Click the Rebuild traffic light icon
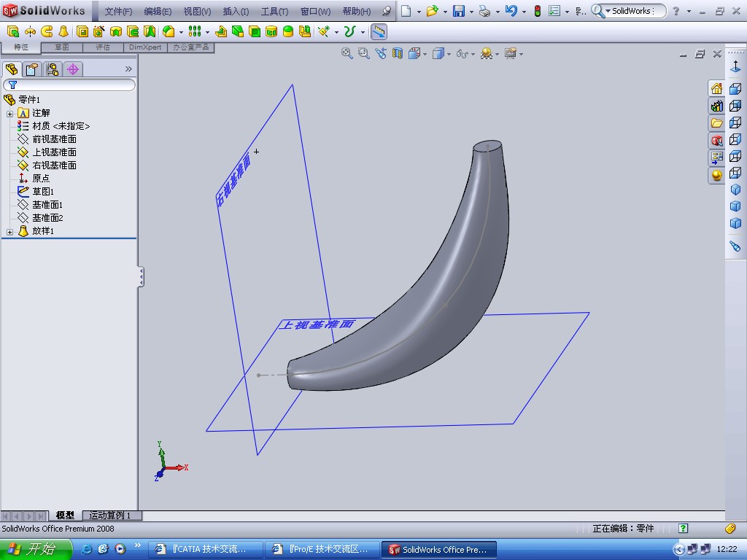Image resolution: width=747 pixels, height=560 pixels. [538, 11]
